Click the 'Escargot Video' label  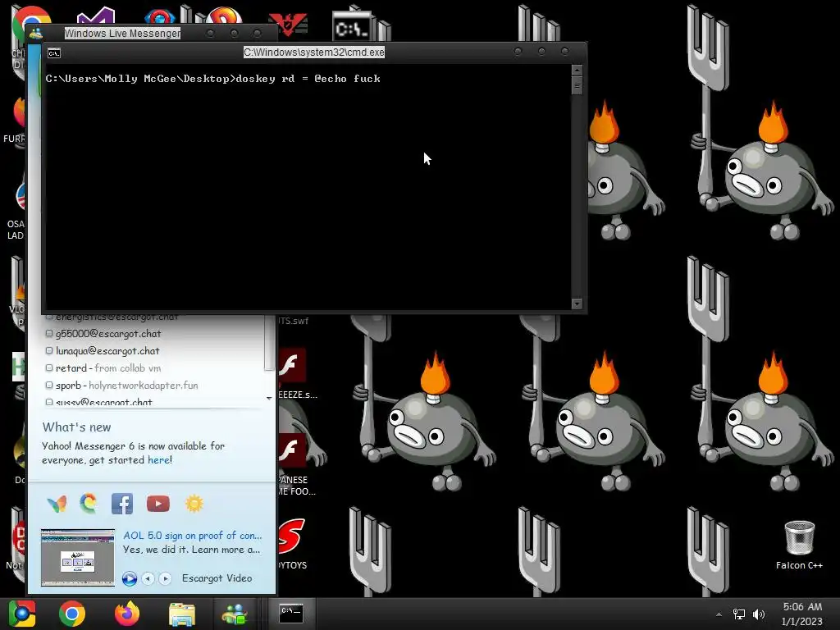217,578
